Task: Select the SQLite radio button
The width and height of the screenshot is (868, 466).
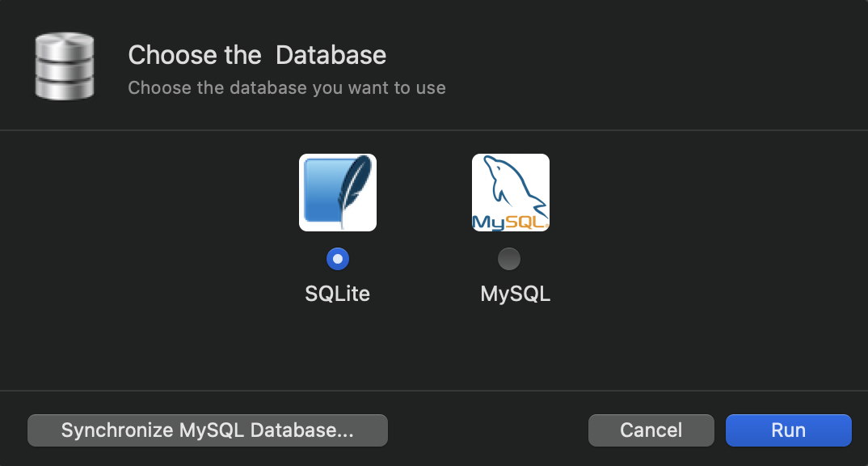Action: pyautogui.click(x=338, y=259)
